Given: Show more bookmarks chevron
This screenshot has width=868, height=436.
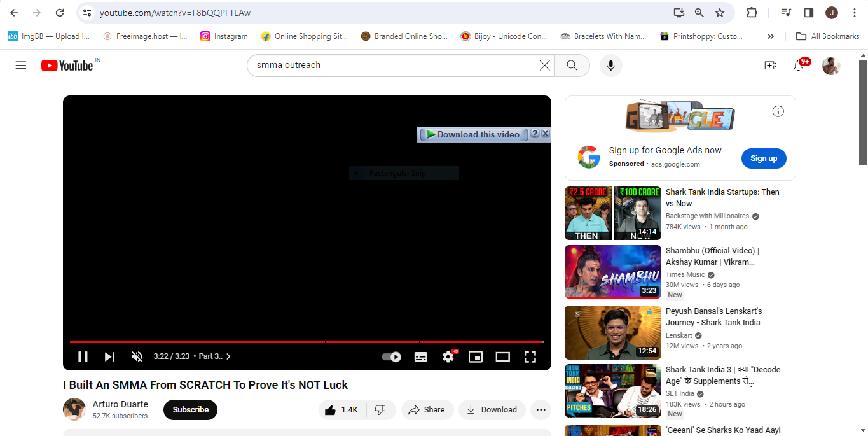Looking at the screenshot, I should [770, 36].
